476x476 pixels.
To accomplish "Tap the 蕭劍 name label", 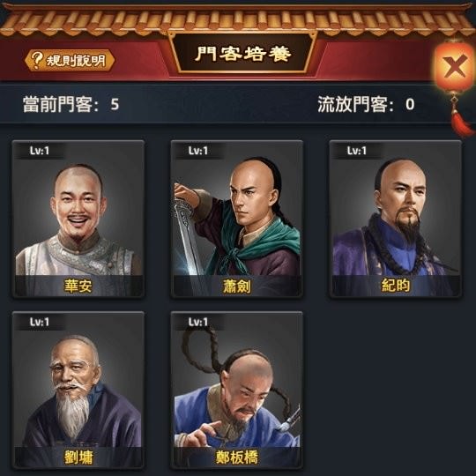I will click(237, 286).
